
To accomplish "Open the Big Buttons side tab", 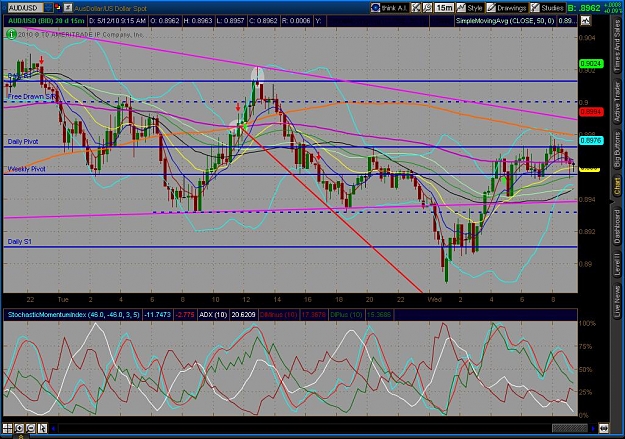I will click(617, 150).
